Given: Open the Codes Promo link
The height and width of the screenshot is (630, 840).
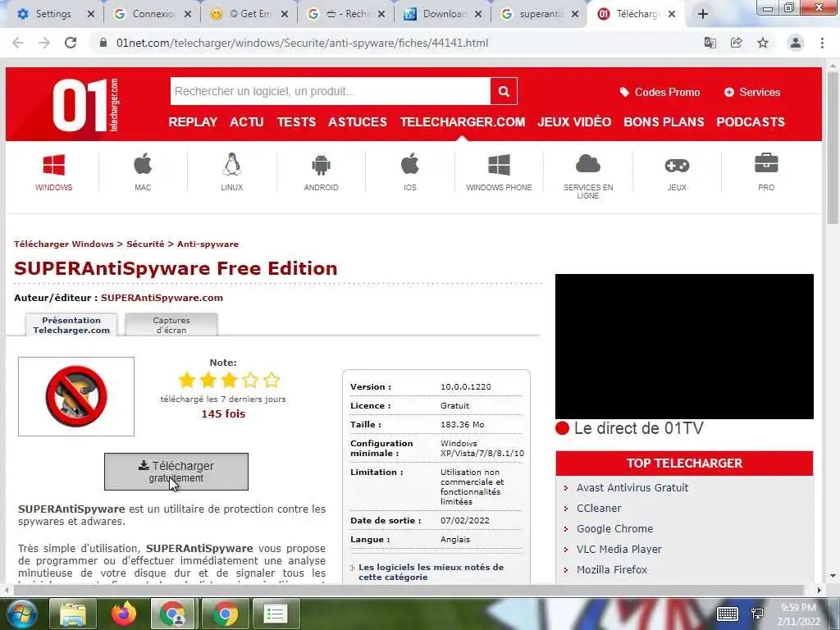Looking at the screenshot, I should click(x=660, y=92).
